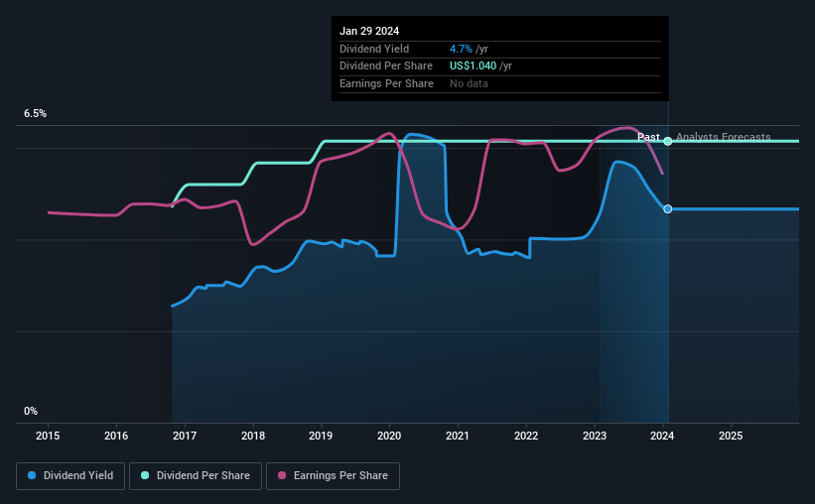815x504 pixels.
Task: Select the 2018 x-axis label
Action: (253, 436)
